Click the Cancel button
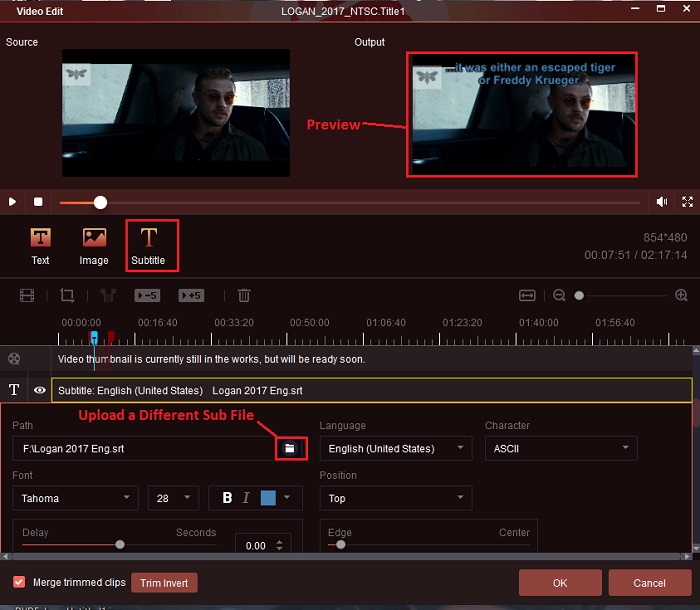Viewport: 700px width, 610px height. point(650,583)
